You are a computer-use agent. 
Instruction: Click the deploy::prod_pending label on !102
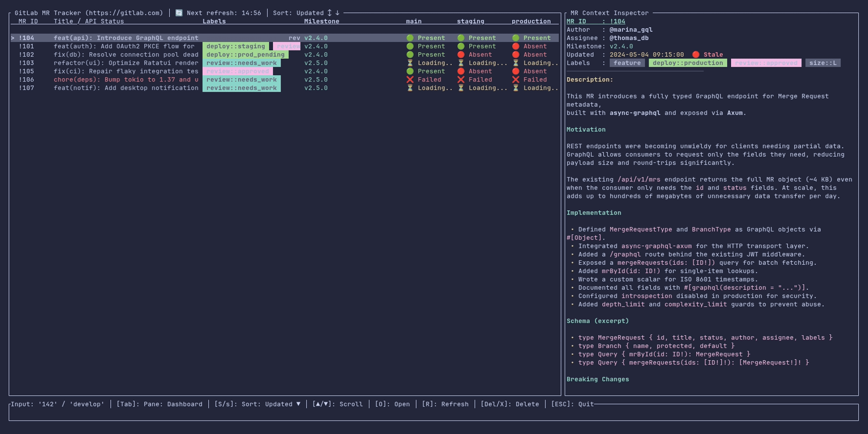[245, 54]
